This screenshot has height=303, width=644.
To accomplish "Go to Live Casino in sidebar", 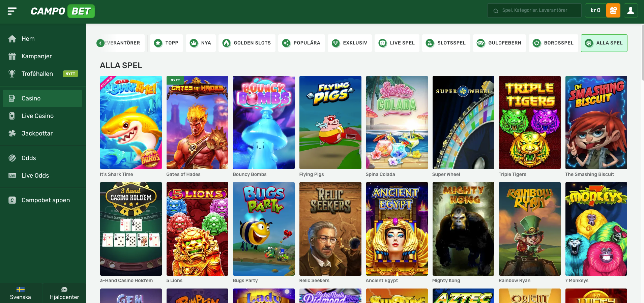I will tap(37, 116).
